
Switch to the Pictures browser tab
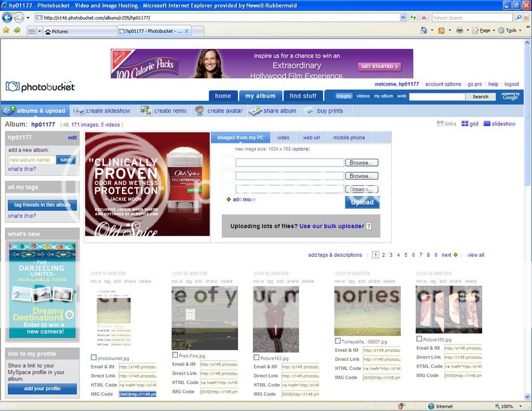(x=79, y=31)
